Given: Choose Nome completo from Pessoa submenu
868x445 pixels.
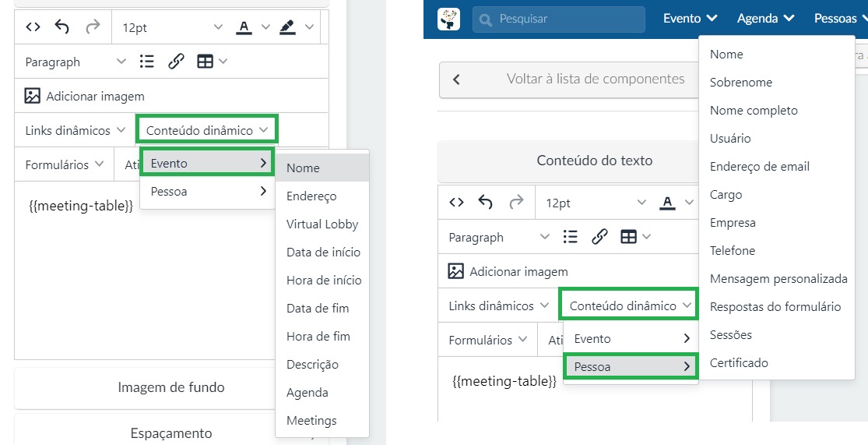Looking at the screenshot, I should click(777, 111).
